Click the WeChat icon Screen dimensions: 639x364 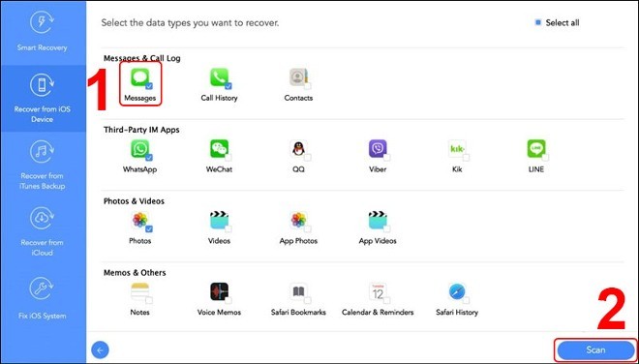click(219, 149)
